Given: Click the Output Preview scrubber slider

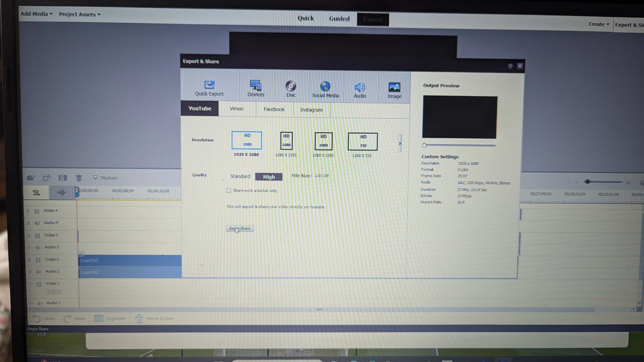Looking at the screenshot, I should (x=424, y=145).
